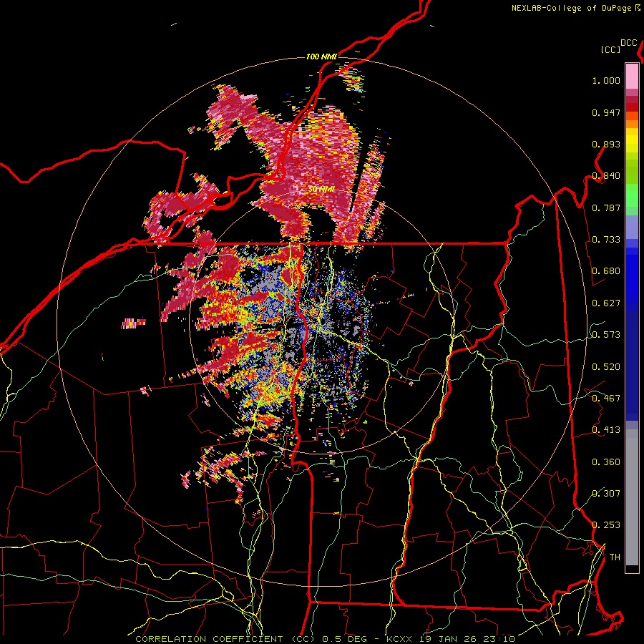
Task: Click the 23:10 timestamp in the caption
Action: coord(499,639)
